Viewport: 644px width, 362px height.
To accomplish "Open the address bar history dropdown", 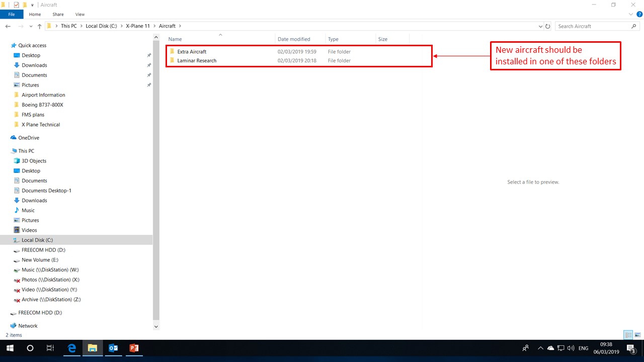I will coord(541,26).
